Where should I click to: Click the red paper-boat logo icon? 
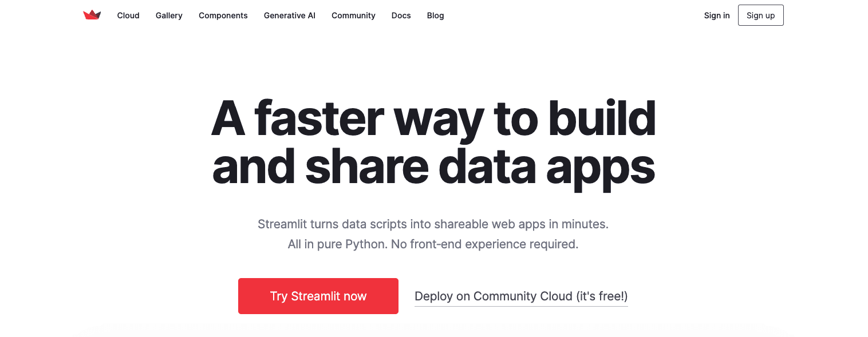92,15
